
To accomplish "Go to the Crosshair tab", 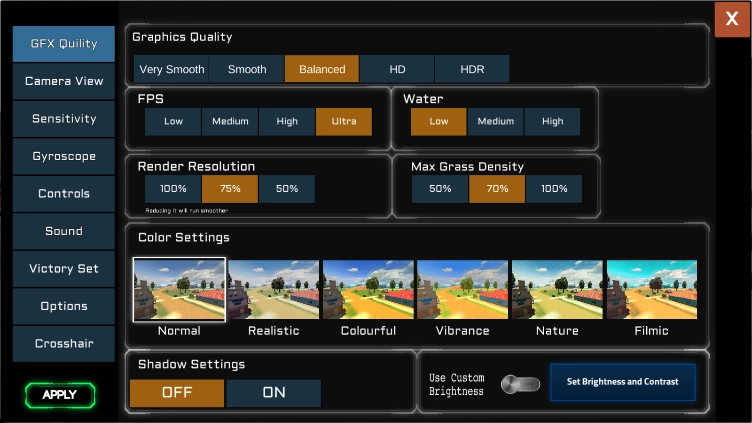I will [x=64, y=344].
